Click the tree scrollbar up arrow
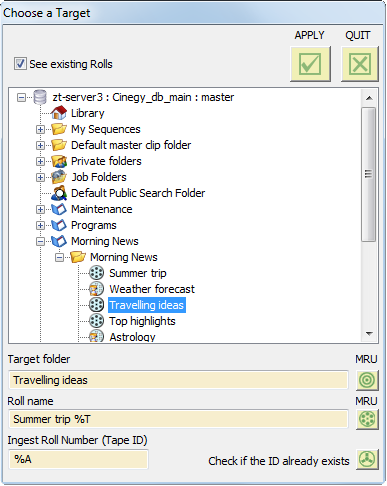The height and width of the screenshot is (486, 387). pos(369,98)
